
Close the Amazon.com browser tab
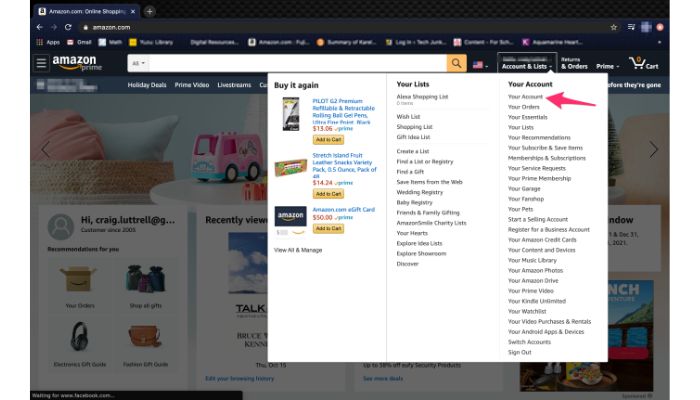tap(133, 12)
